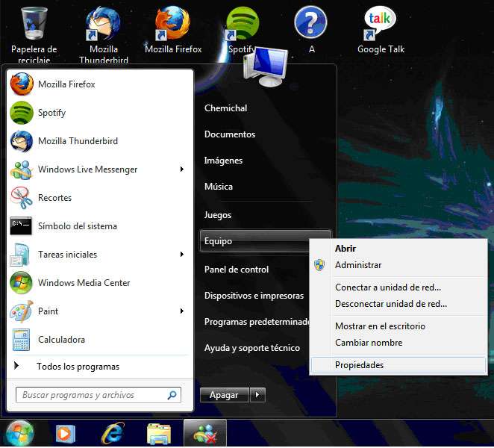Click Conectar a unidad de red
This screenshot has height=448, width=494.
coord(387,287)
